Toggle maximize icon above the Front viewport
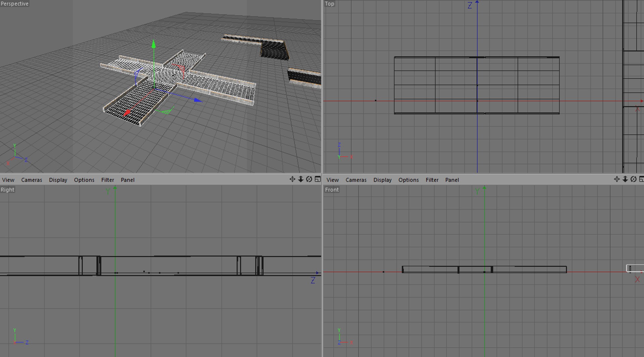Image resolution: width=644 pixels, height=357 pixels. click(x=641, y=179)
